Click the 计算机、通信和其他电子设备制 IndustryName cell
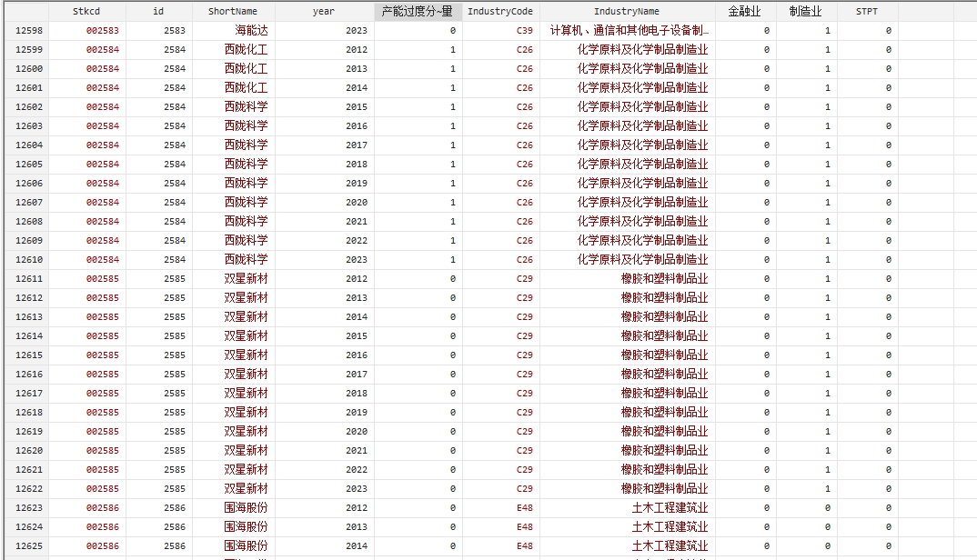This screenshot has width=977, height=560. pos(629,31)
